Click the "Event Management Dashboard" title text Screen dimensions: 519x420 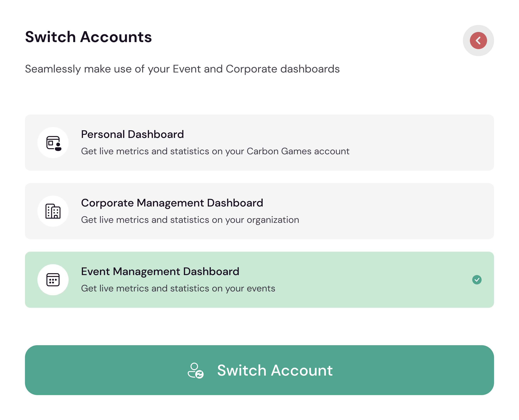coord(160,271)
